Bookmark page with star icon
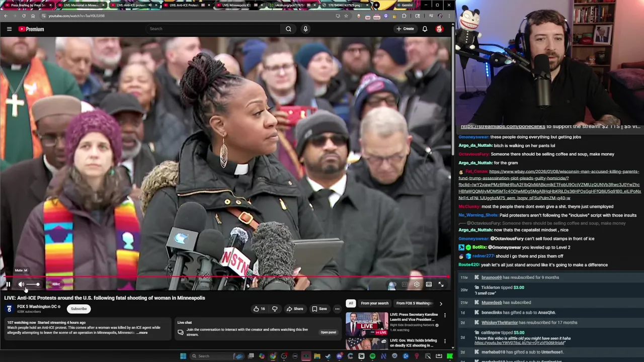644x362 pixels. pyautogui.click(x=346, y=16)
